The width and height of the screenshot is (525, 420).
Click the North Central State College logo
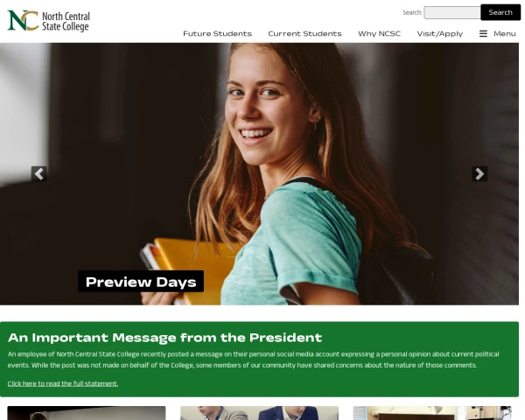tap(48, 21)
